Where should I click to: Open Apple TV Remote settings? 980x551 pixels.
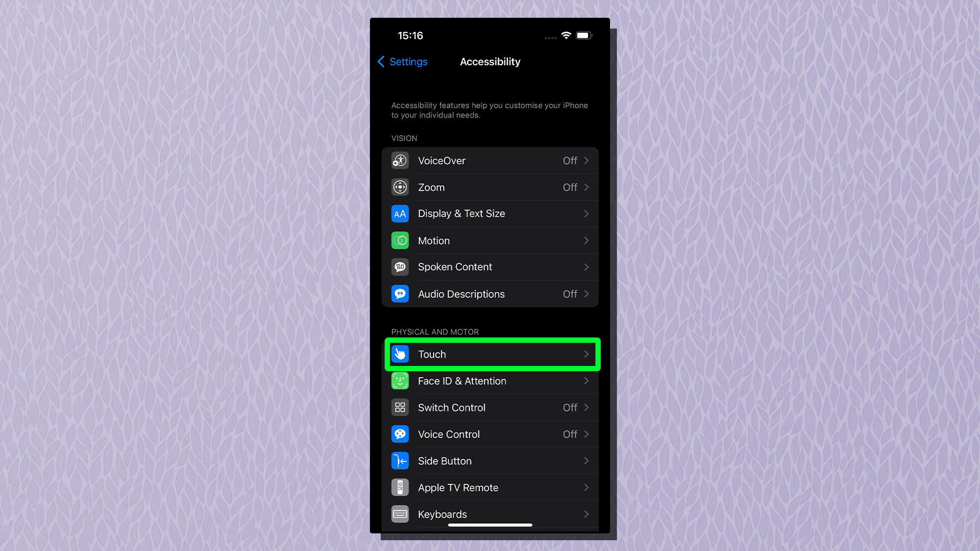pyautogui.click(x=490, y=487)
